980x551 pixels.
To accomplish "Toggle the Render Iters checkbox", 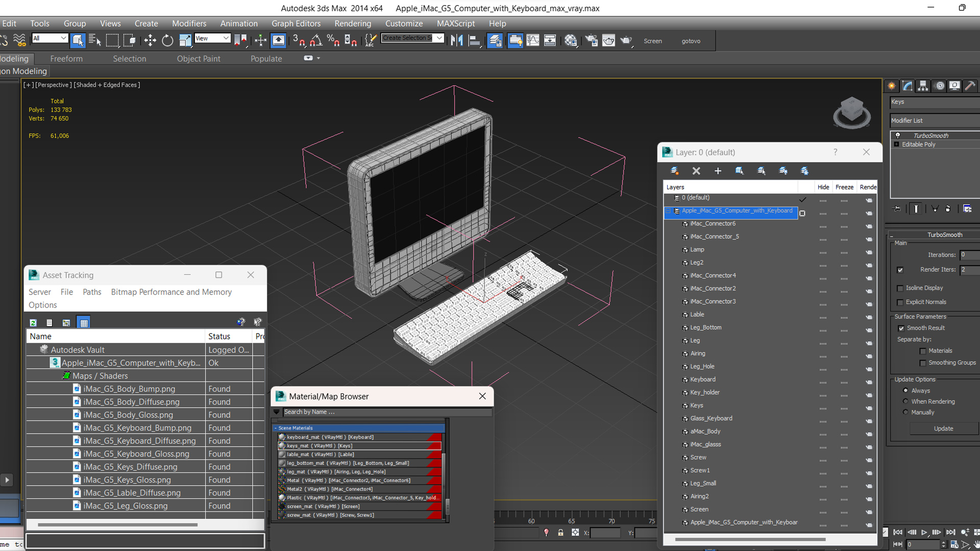I will click(x=900, y=270).
